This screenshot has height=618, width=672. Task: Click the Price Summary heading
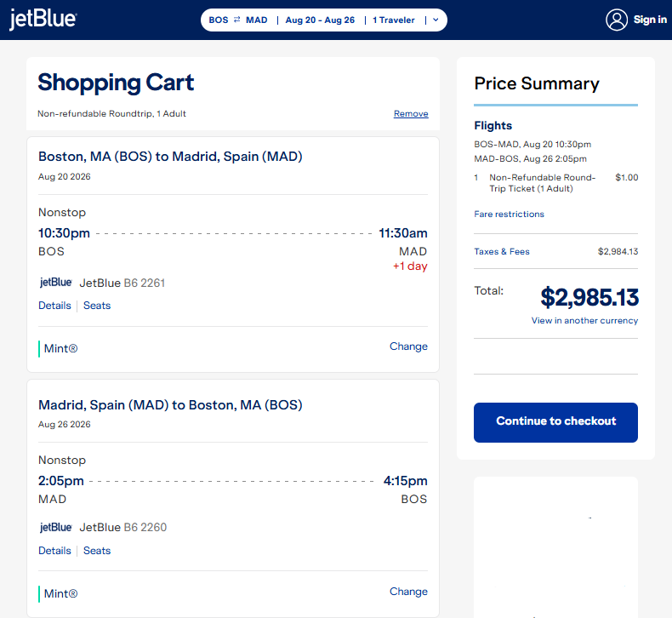point(537,83)
